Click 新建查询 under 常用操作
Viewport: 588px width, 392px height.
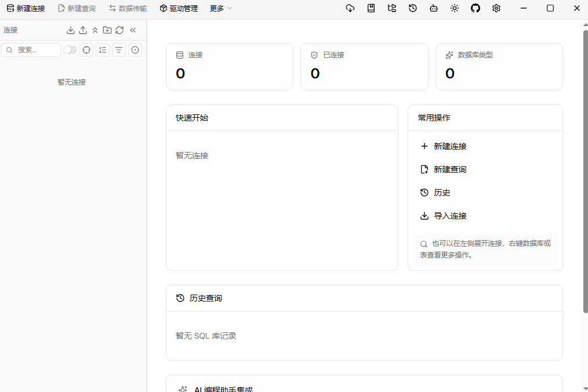click(485, 169)
